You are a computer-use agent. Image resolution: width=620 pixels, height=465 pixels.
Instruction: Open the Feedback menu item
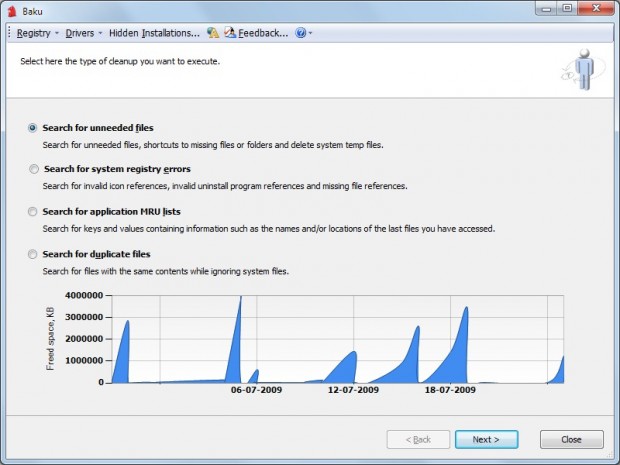(263, 33)
